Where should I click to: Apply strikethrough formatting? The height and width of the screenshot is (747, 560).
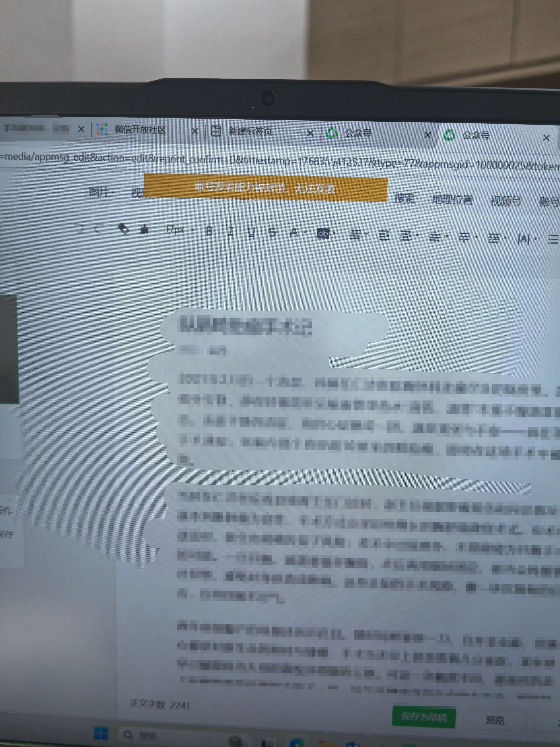(x=272, y=232)
